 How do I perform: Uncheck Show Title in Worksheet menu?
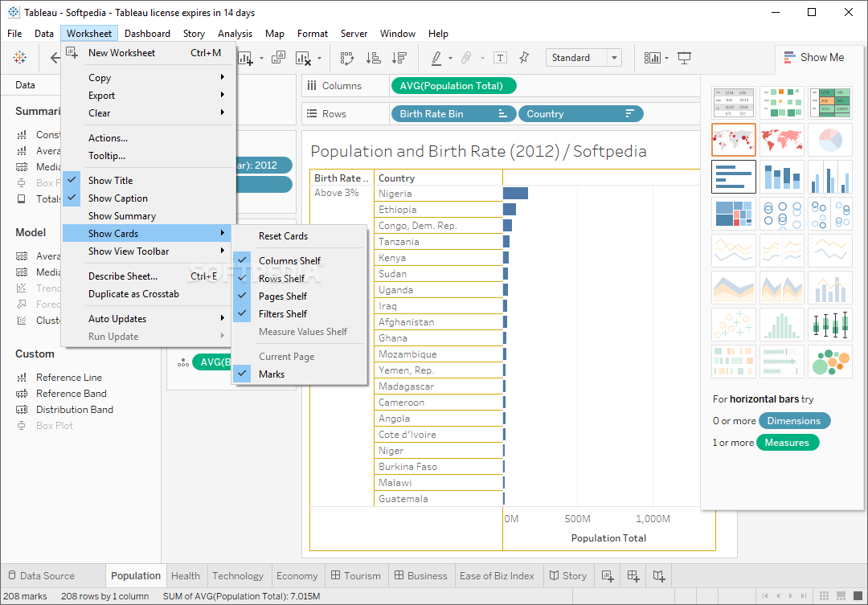(146, 181)
